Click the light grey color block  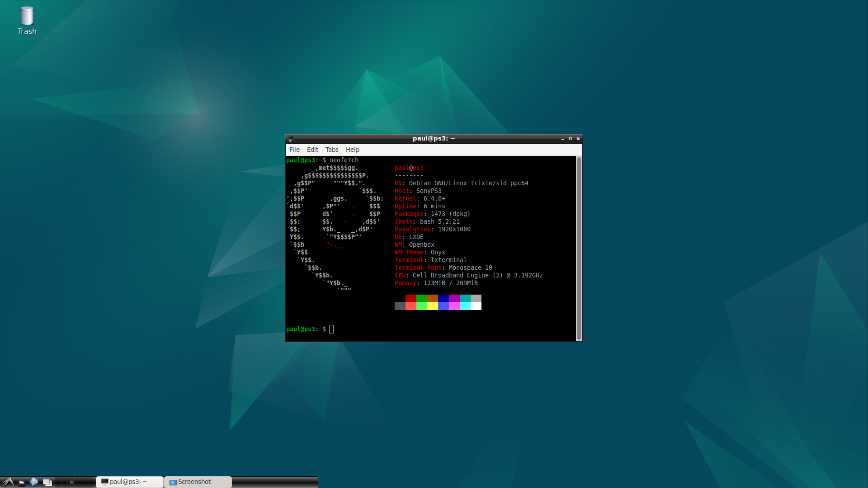[x=476, y=298]
